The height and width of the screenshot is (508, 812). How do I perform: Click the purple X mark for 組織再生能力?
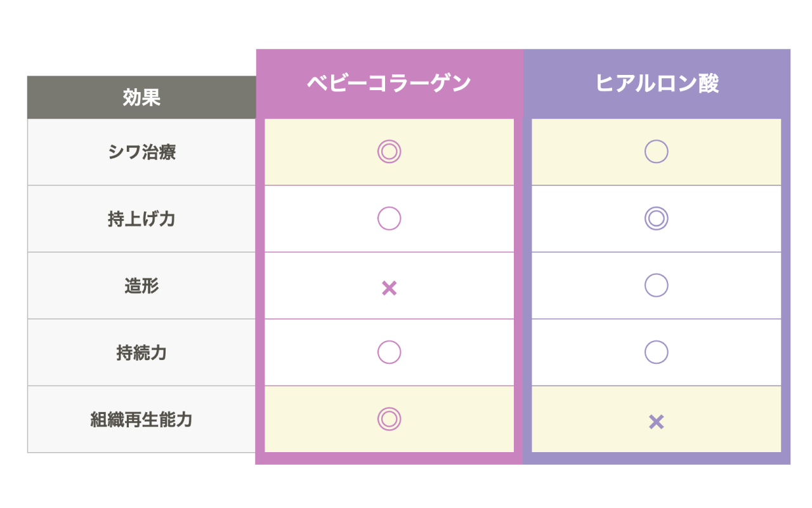click(x=656, y=422)
